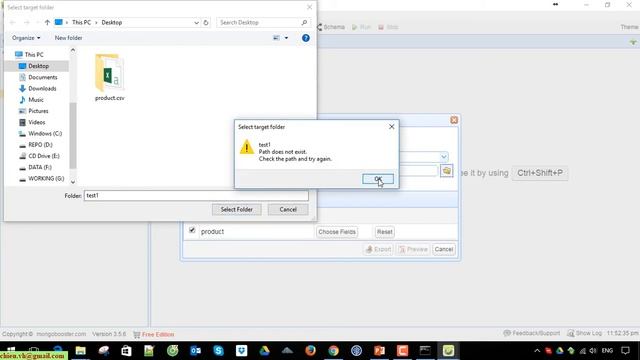640x360 pixels.
Task: Open Skype from taskbar
Action: point(218,351)
